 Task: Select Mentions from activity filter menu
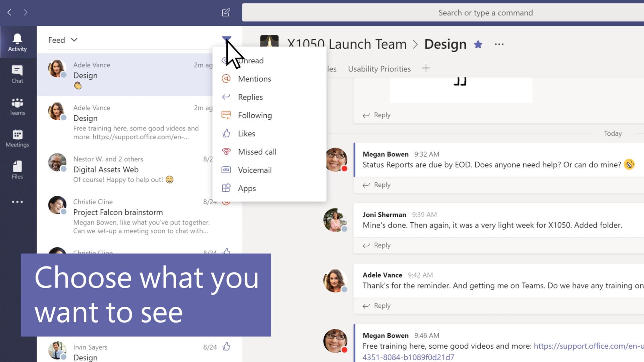point(254,79)
